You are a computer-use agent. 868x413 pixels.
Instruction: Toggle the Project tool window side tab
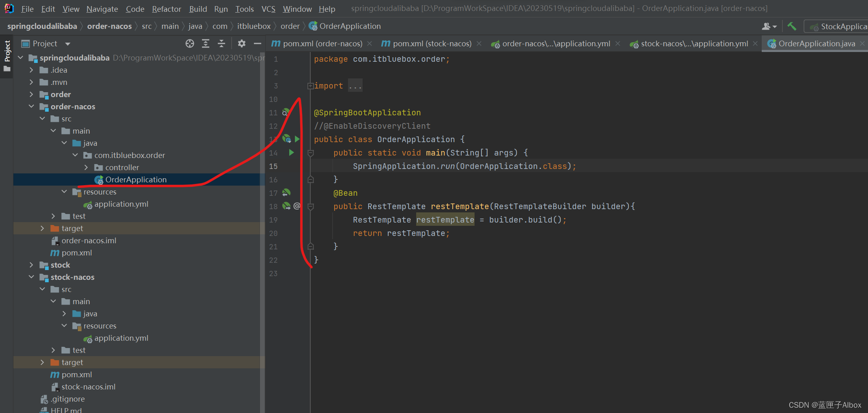click(x=7, y=56)
